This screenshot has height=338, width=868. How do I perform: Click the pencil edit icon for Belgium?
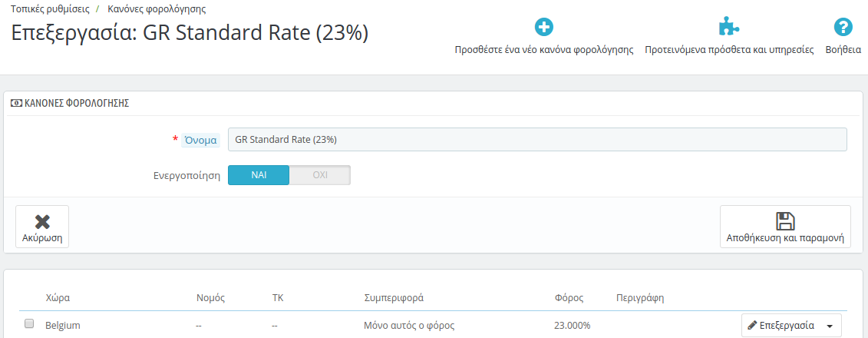pos(752,325)
